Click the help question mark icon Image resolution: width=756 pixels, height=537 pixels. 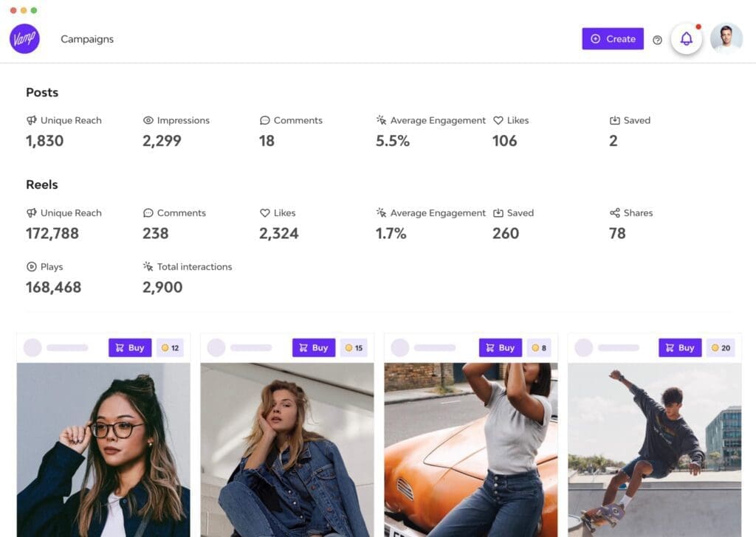coord(657,39)
